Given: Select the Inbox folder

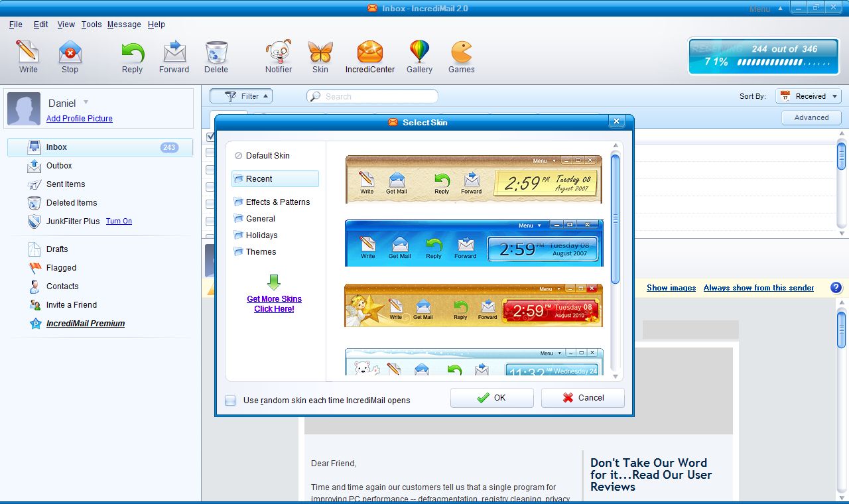Looking at the screenshot, I should click(x=100, y=147).
